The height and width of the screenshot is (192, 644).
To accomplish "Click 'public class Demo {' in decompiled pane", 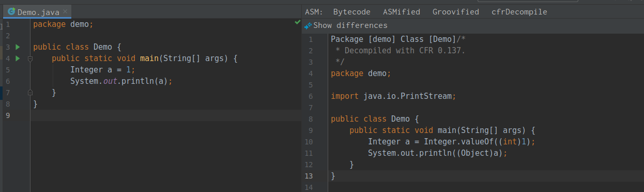I will pyautogui.click(x=374, y=119).
